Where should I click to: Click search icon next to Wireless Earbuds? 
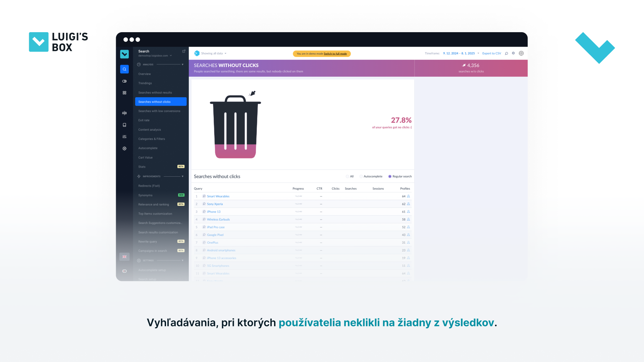[x=204, y=219]
